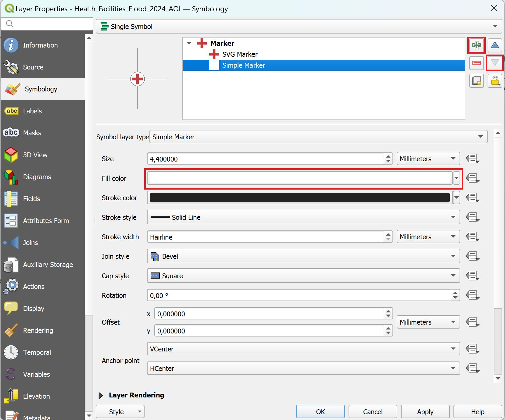Open data-defined override for Rotation

click(472, 295)
